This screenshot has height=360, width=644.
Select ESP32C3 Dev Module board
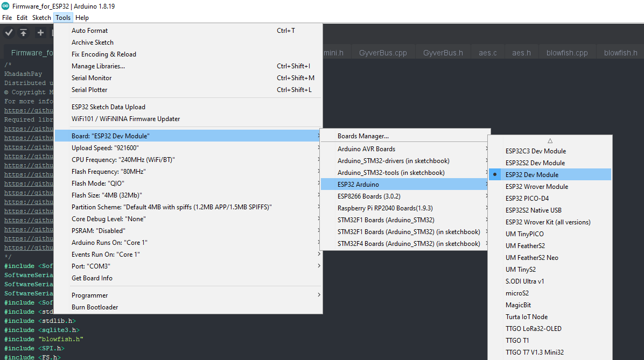(x=550, y=151)
